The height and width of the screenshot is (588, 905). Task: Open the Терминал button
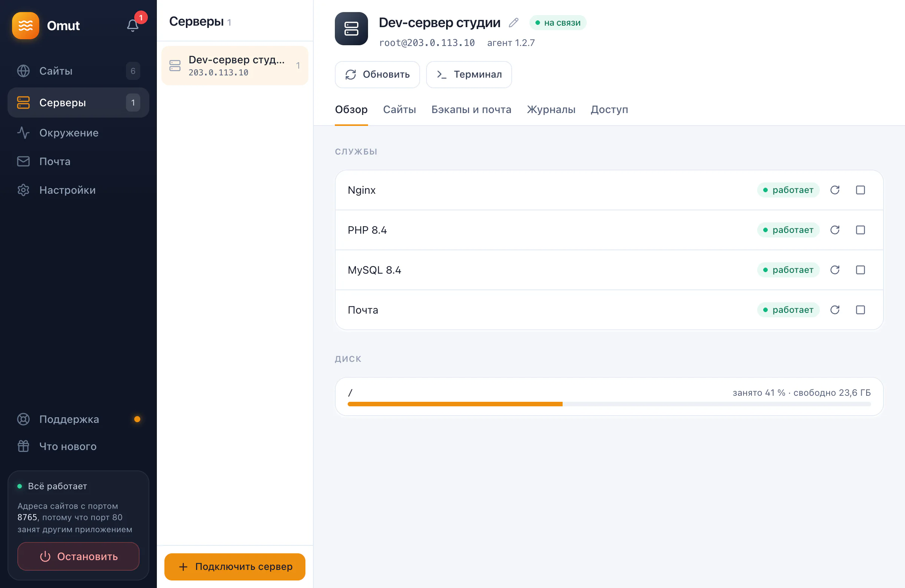pos(469,75)
